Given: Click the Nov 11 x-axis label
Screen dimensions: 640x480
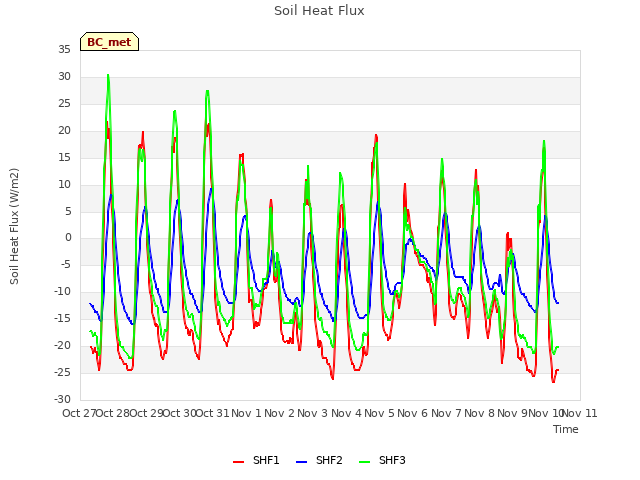Looking at the screenshot, I should click(580, 413).
